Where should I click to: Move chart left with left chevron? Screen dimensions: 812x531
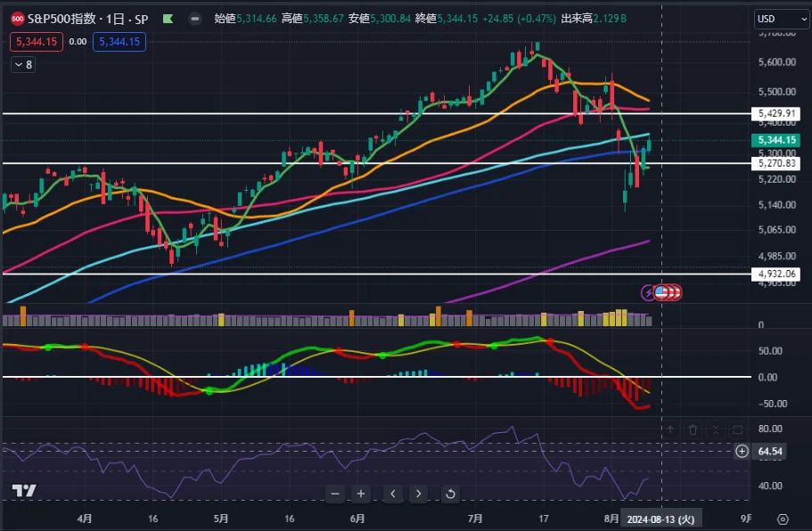click(393, 494)
